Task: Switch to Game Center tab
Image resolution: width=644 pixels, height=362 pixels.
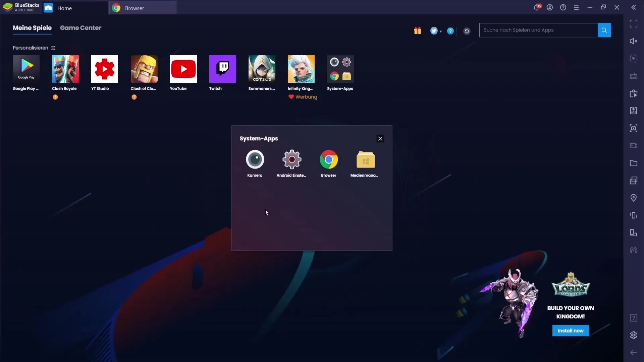Action: point(81,28)
